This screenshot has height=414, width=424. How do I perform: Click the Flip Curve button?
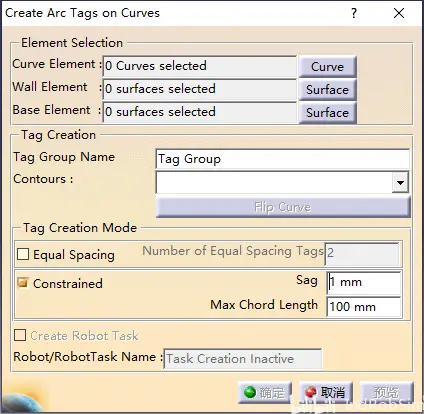point(283,207)
